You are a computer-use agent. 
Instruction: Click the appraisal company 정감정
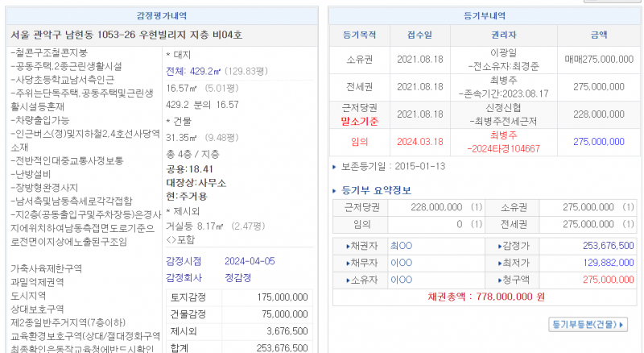[x=238, y=278]
